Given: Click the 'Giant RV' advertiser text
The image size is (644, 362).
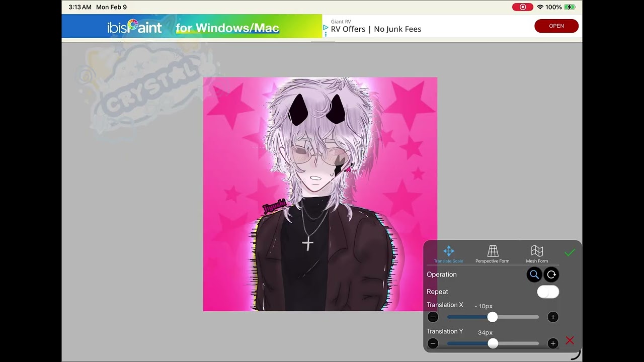Looking at the screenshot, I should click(341, 22).
